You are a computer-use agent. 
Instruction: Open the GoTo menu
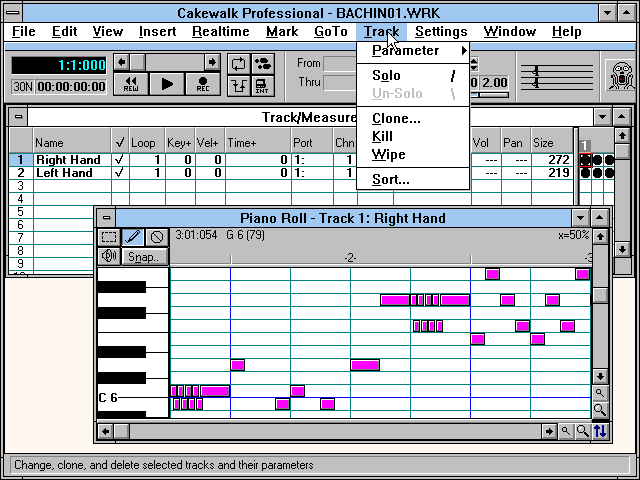(331, 32)
